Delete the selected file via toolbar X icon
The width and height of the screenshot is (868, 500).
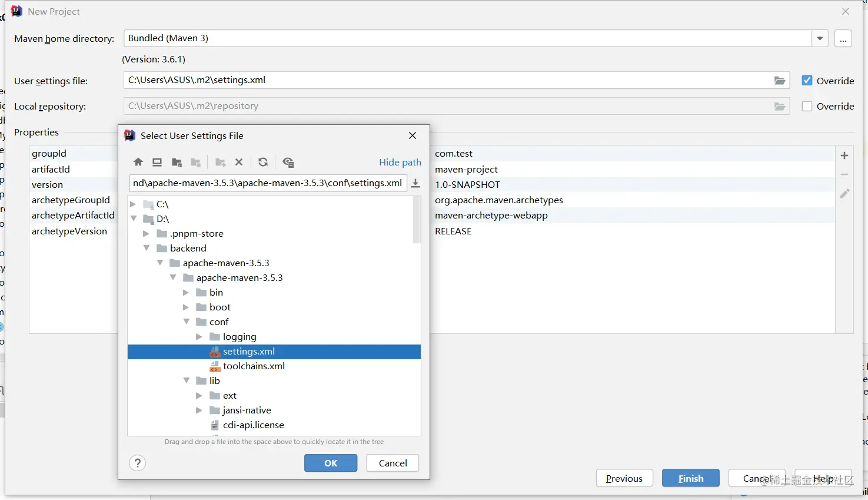(239, 163)
